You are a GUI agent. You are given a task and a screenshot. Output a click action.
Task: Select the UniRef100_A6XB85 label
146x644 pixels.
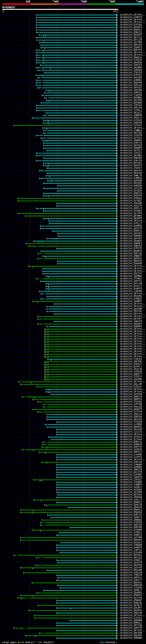(x=131, y=67)
